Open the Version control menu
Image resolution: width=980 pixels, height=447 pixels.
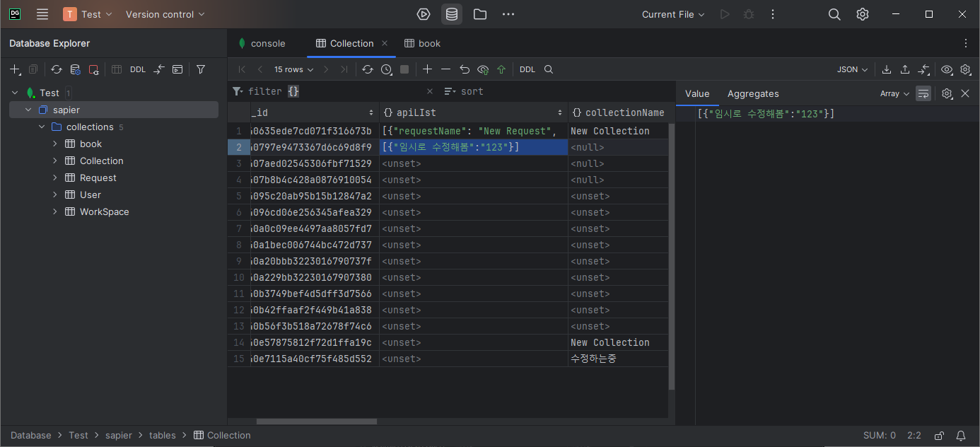pyautogui.click(x=165, y=14)
